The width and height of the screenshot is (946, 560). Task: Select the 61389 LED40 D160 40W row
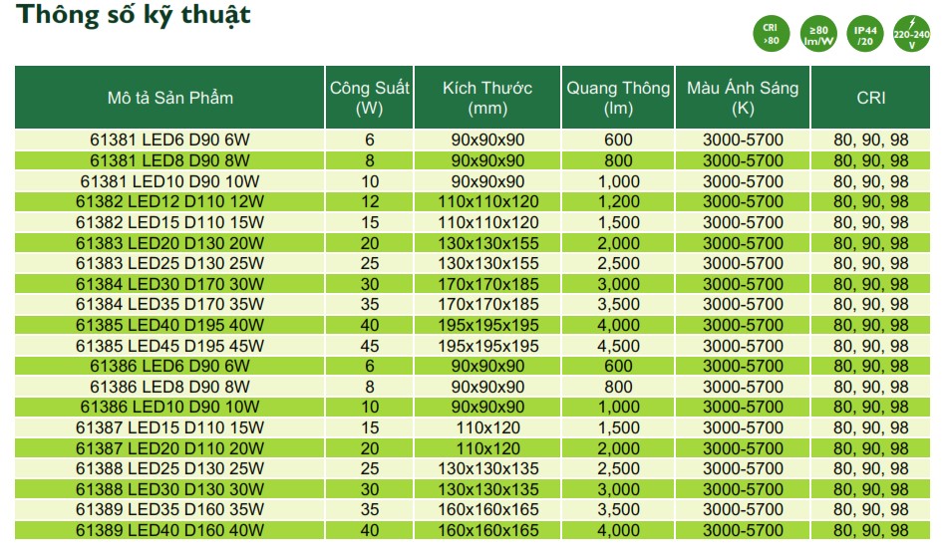coord(169,530)
